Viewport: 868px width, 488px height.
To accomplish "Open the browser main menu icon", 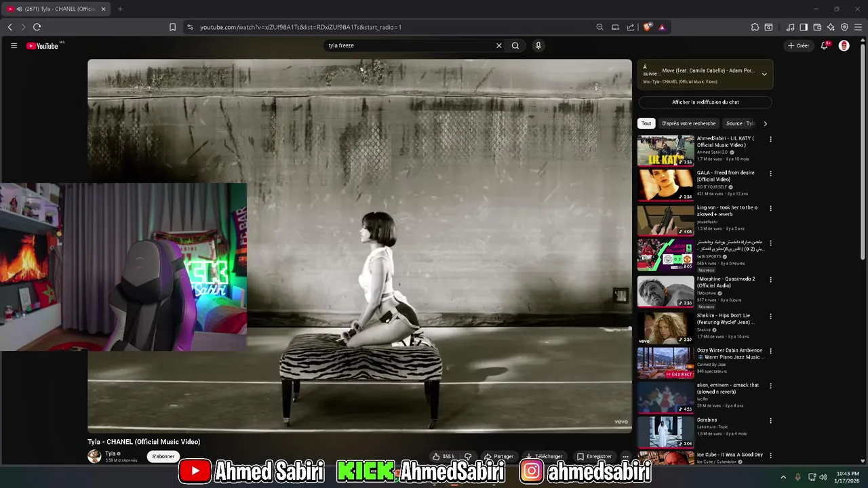I will click(x=858, y=27).
